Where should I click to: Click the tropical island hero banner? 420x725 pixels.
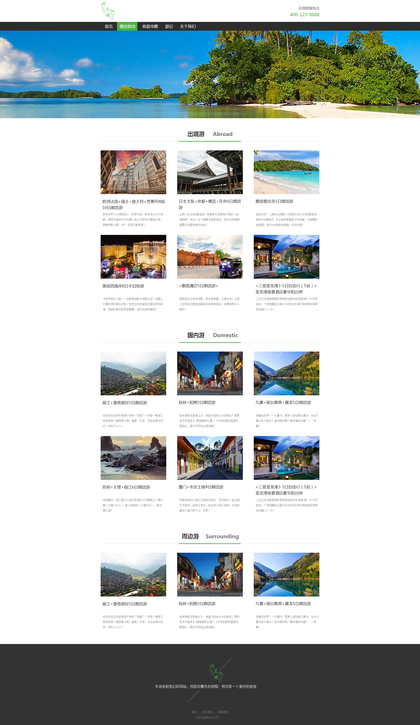(210, 74)
